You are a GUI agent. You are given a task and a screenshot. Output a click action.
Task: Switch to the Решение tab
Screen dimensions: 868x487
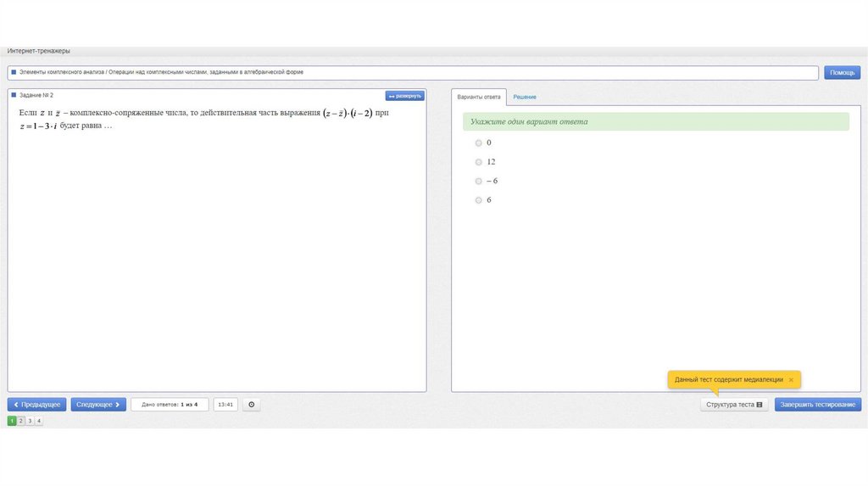524,97
